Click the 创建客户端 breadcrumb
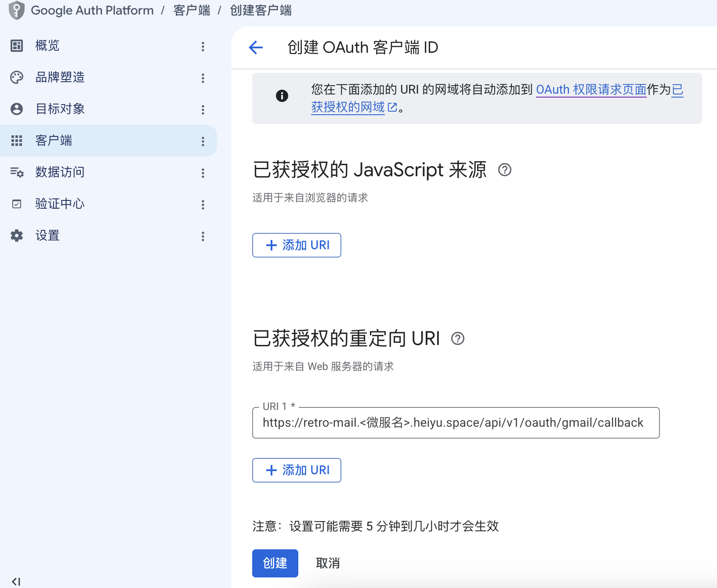Viewport: 717px width, 588px height. 261,10
